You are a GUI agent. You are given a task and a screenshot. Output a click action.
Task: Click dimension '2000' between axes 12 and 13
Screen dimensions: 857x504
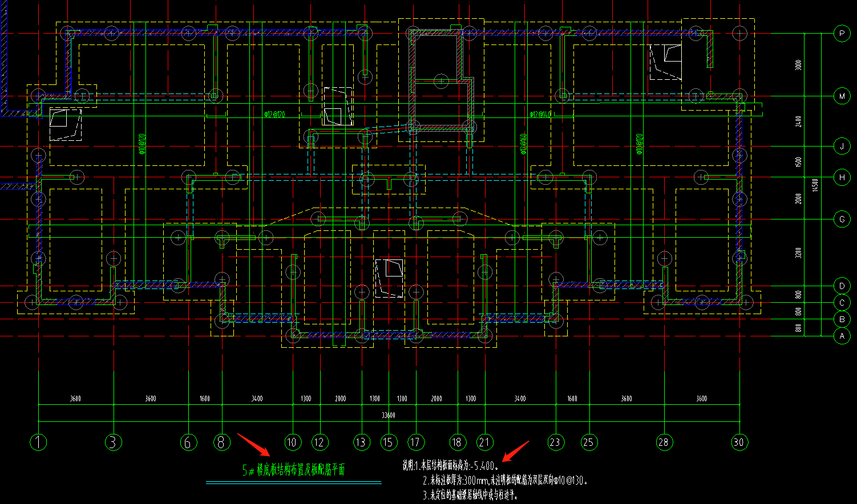(x=341, y=399)
